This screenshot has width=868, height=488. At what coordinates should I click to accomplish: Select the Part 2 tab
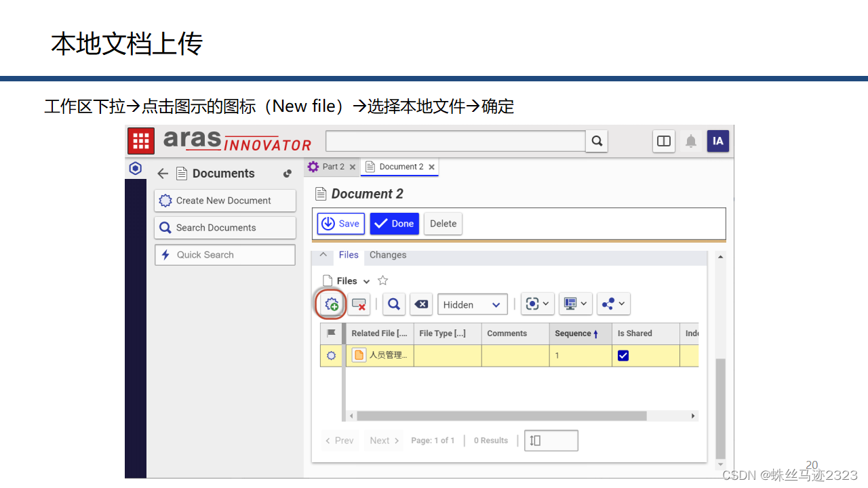[332, 166]
